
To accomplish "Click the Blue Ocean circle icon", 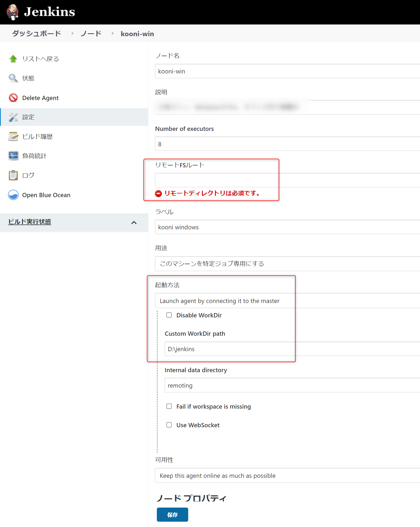I will tap(13, 195).
